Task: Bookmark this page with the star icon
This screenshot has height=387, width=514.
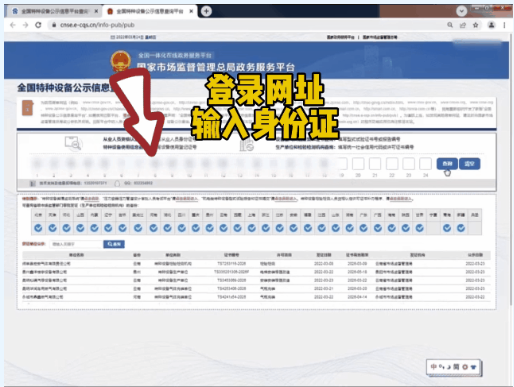Action: [x=476, y=25]
